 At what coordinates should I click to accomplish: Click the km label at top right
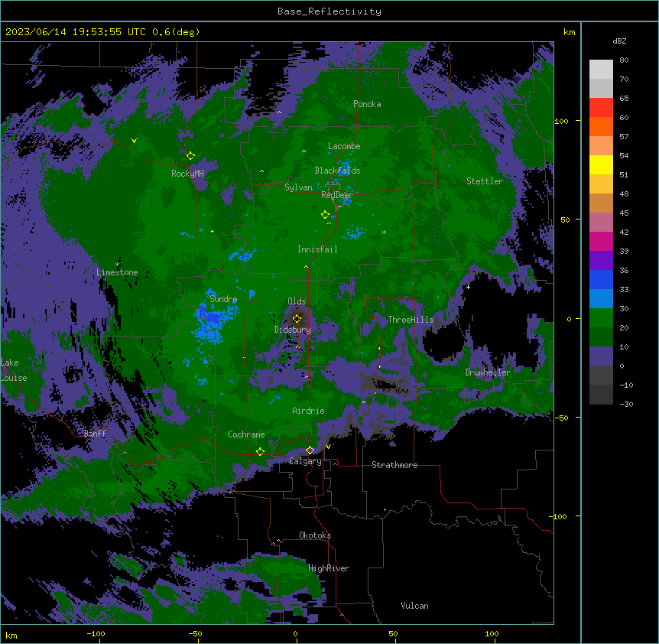click(x=570, y=32)
